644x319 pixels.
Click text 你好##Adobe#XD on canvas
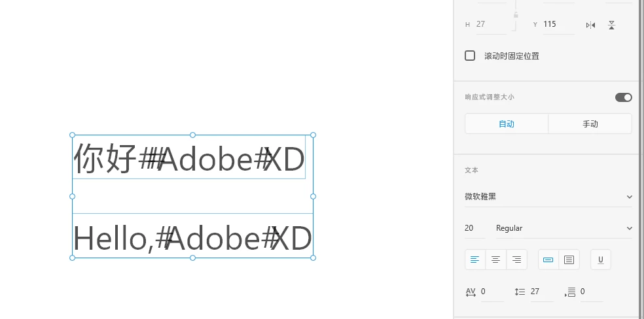[189, 158]
